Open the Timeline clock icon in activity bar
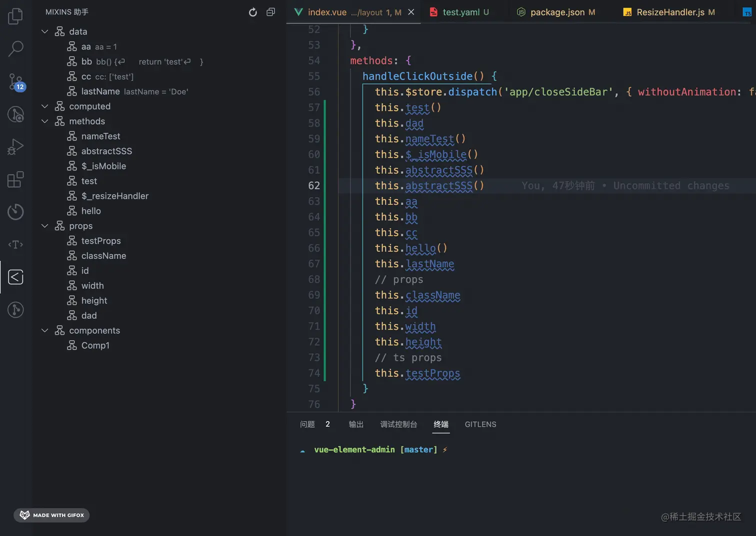 (x=15, y=212)
